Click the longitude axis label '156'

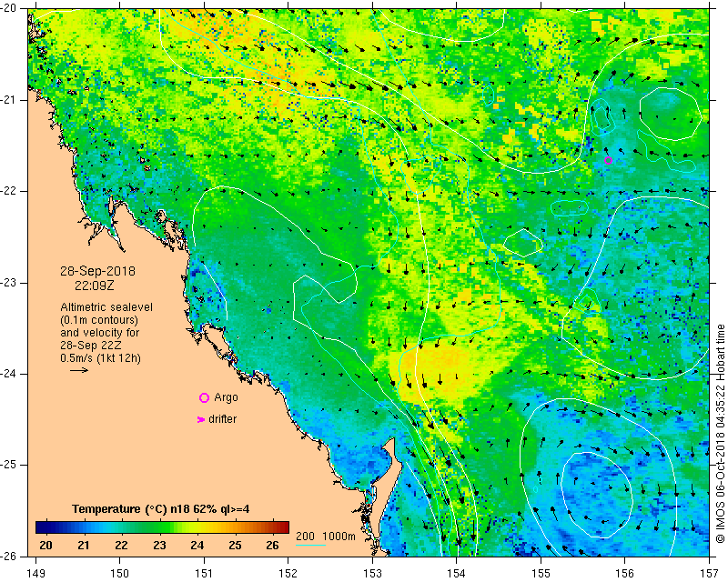tap(624, 574)
